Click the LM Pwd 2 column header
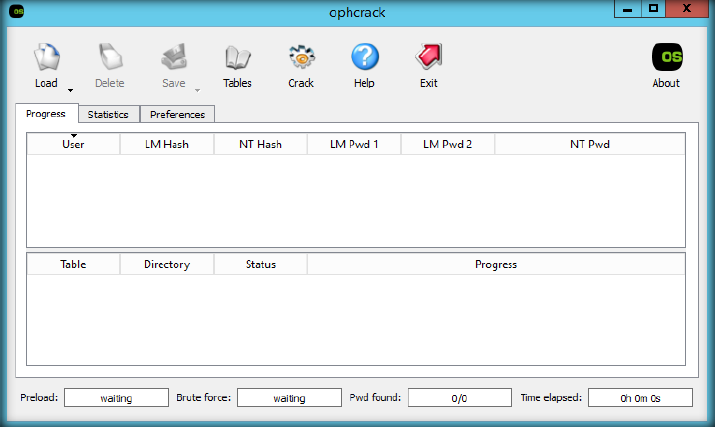Screen dimensions: 717x428 448,144
